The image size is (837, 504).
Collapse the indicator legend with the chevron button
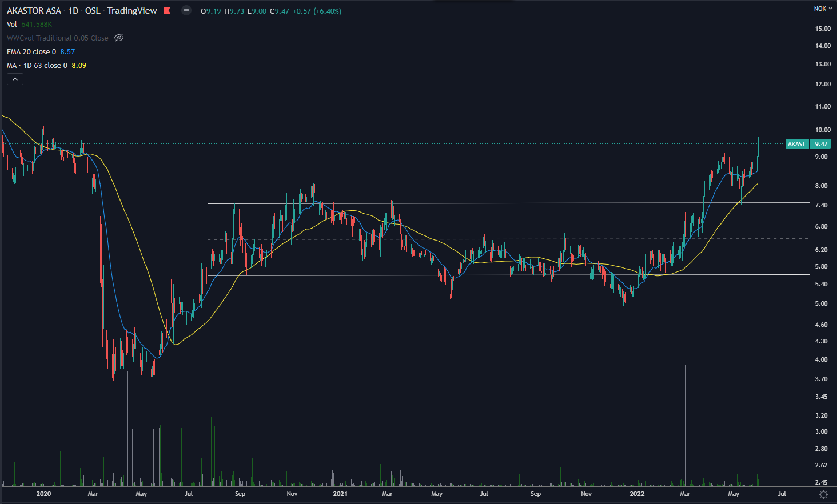[15, 79]
